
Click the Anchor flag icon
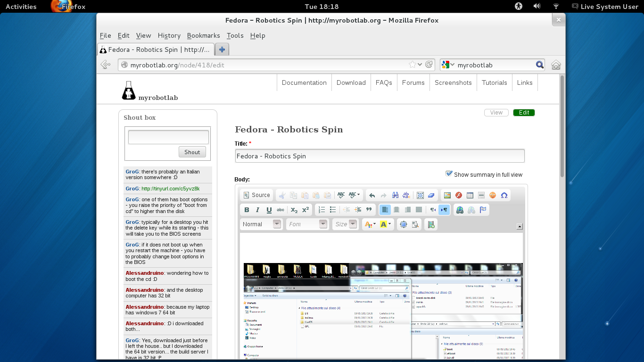[x=483, y=210]
